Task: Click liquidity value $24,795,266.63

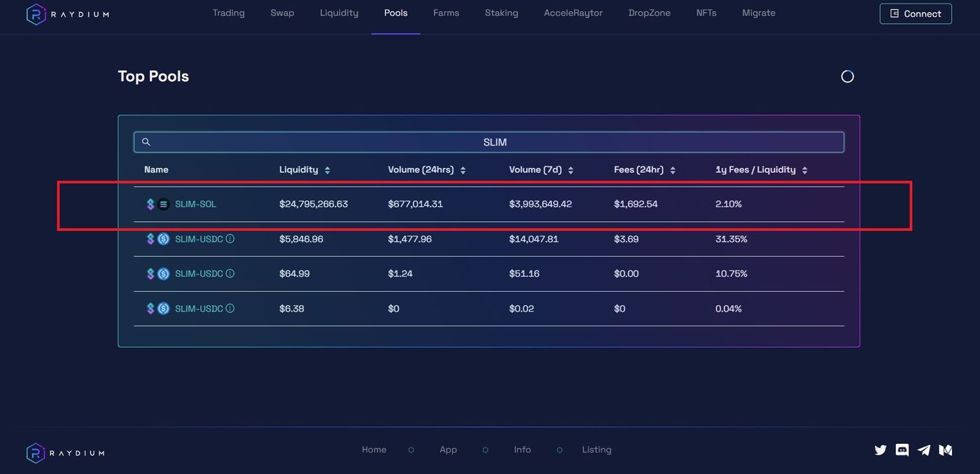Action: (314, 204)
